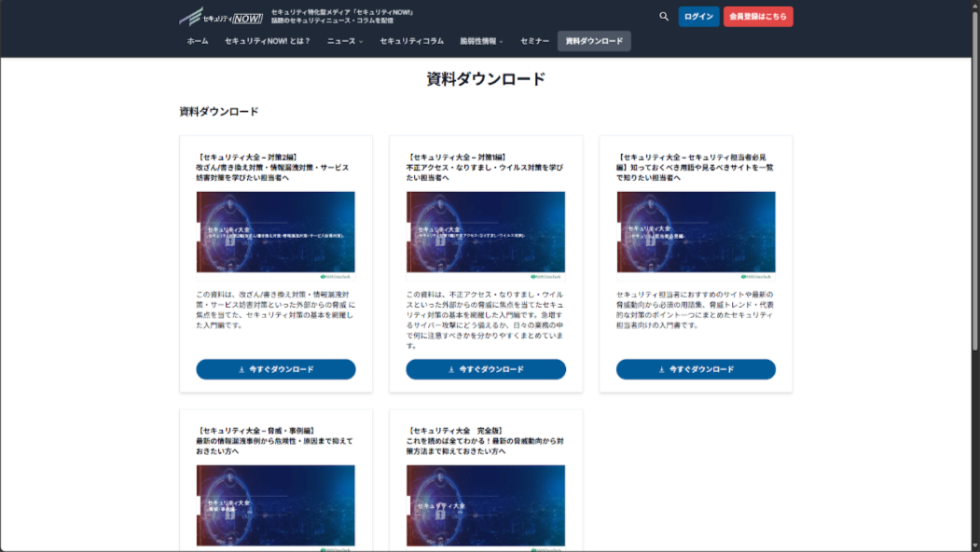Image resolution: width=980 pixels, height=552 pixels.
Task: Select the 資料ダウンロード navigation tab
Action: (x=594, y=41)
